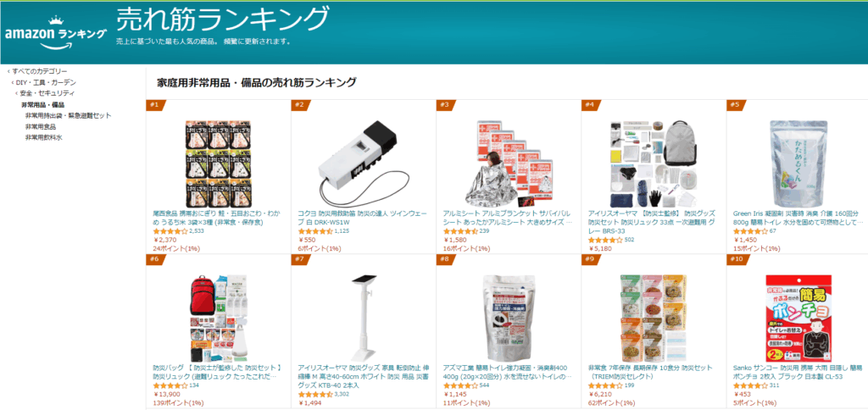Image resolution: width=868 pixels, height=410 pixels.
Task: Select the 非常用食品 subcategory
Action: pos(41,127)
